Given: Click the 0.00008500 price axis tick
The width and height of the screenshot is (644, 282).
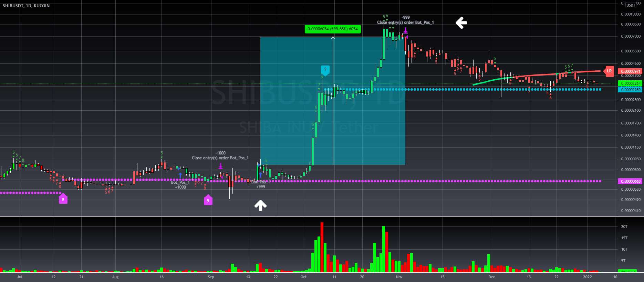Looking at the screenshot, I should (631, 24).
